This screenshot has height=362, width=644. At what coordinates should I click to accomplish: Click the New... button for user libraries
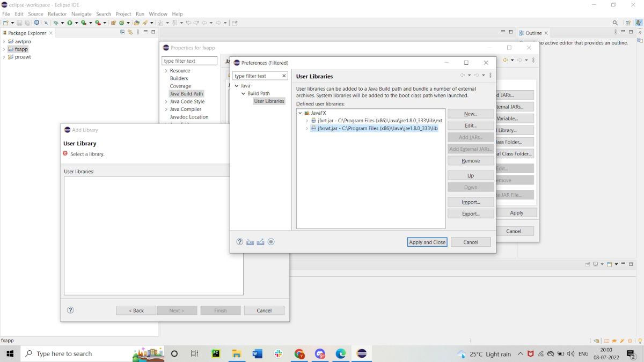pos(471,114)
